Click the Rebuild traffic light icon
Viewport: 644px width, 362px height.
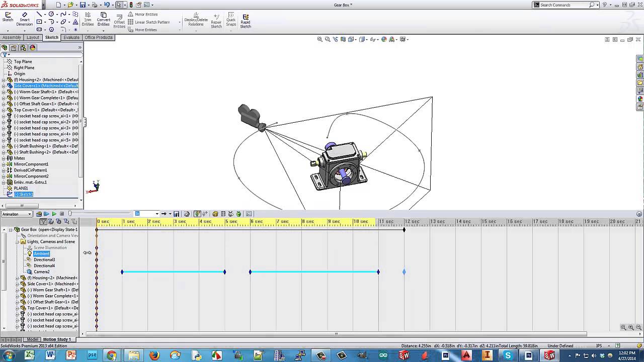pos(131,5)
